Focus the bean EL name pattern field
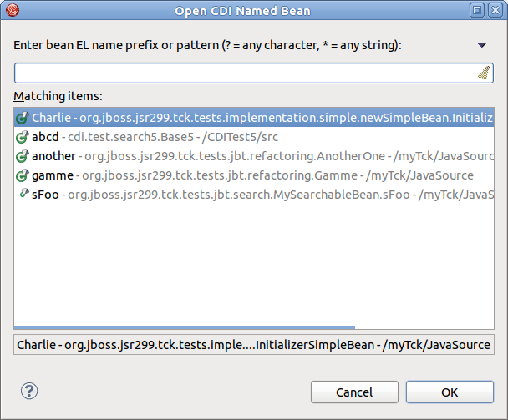The height and width of the screenshot is (420, 508). pyautogui.click(x=242, y=73)
